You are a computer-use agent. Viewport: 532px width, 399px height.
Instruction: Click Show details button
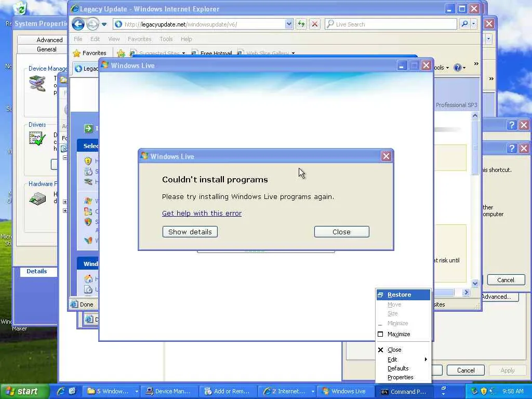tap(190, 232)
